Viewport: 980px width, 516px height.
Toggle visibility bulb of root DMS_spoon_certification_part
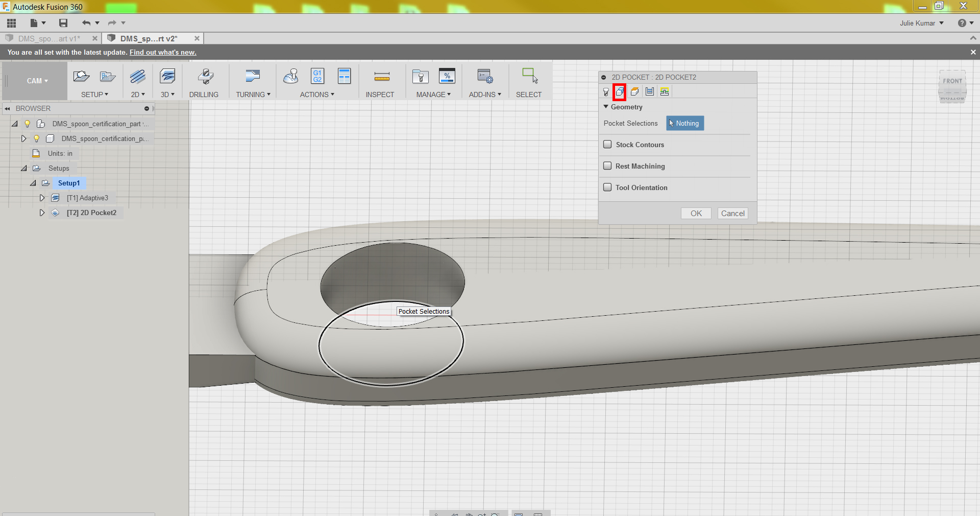point(28,124)
